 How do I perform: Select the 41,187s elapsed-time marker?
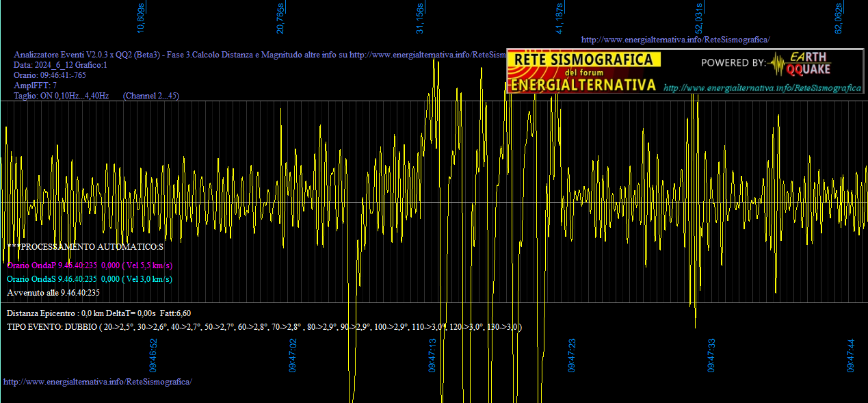560,18
